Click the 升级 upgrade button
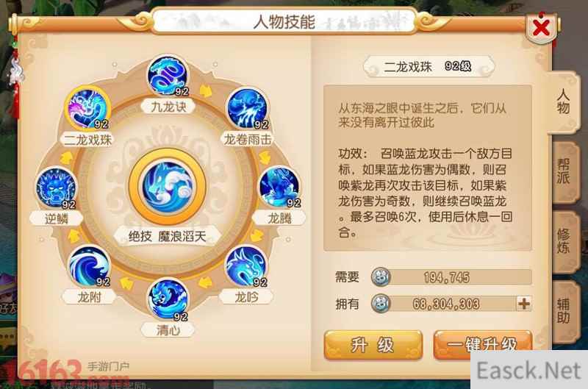The height and width of the screenshot is (389, 588). (x=373, y=345)
